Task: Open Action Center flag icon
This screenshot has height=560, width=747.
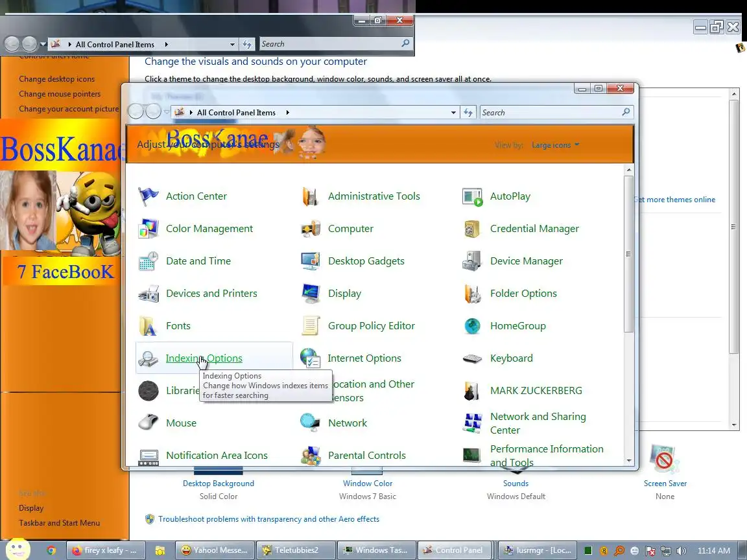Action: (x=148, y=196)
